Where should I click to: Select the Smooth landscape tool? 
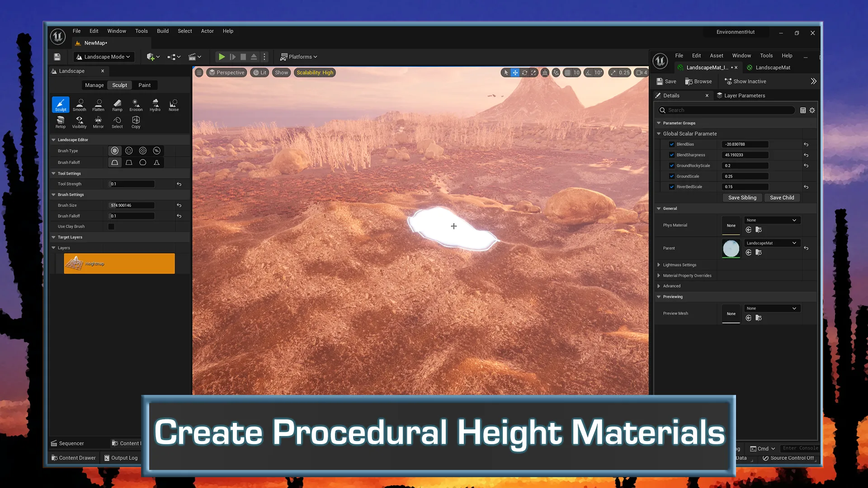[x=79, y=104]
